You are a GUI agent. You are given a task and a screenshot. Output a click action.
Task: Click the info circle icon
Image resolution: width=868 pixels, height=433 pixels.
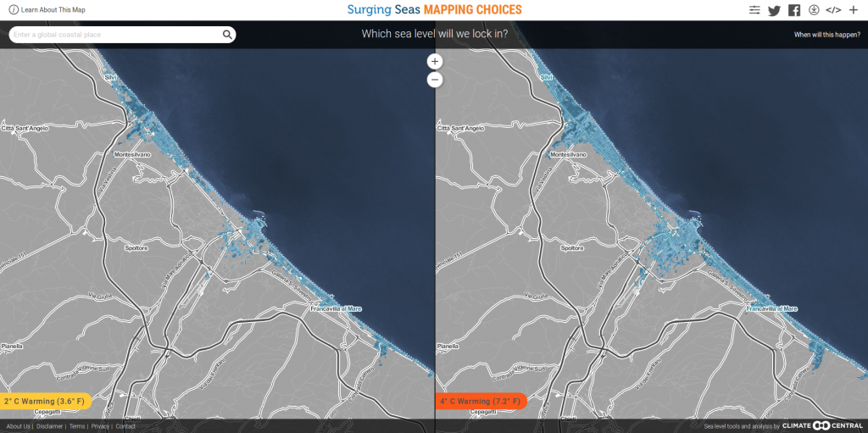pos(14,10)
